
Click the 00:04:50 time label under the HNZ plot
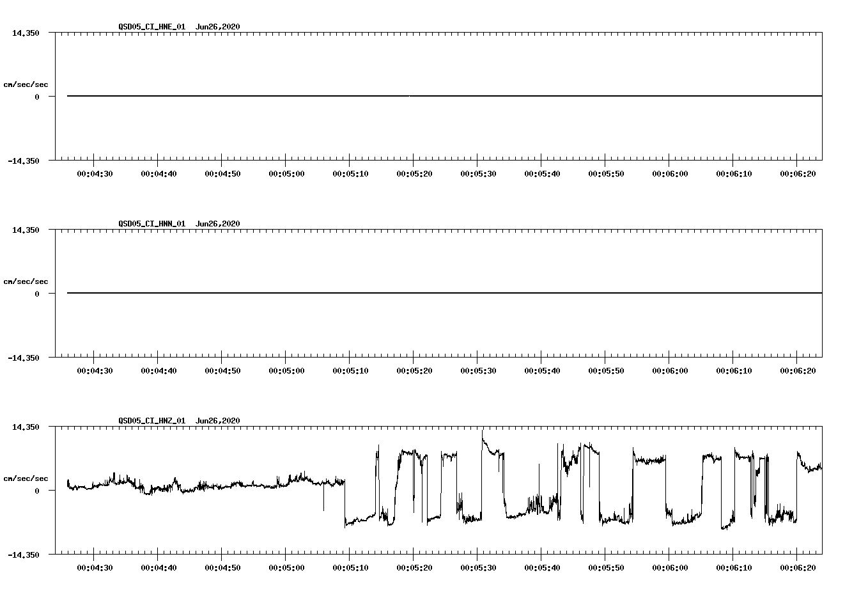tap(222, 568)
